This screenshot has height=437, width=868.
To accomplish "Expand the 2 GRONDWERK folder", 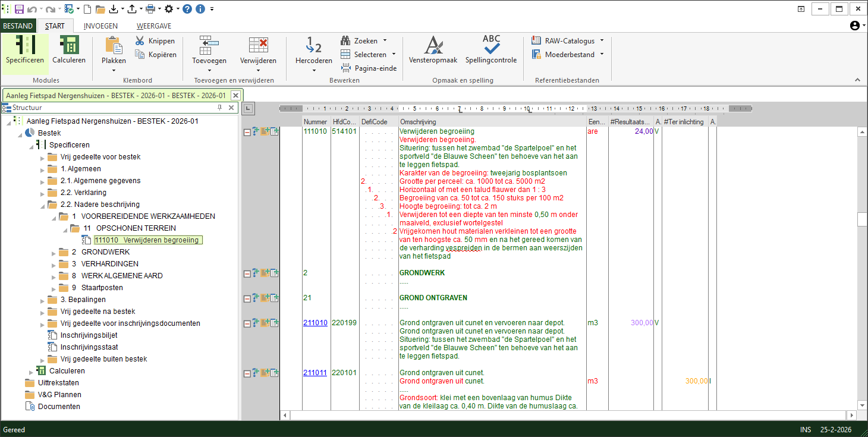I will click(54, 252).
